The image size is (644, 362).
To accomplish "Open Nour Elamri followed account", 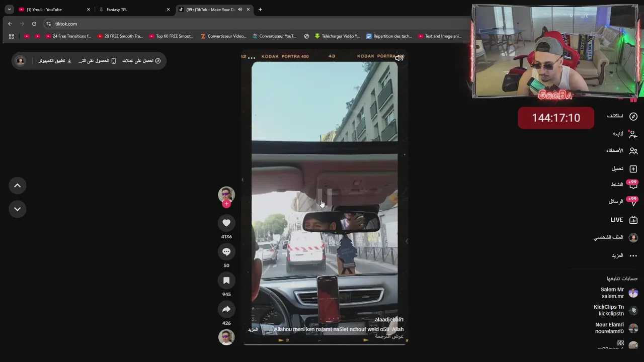I will point(616,328).
